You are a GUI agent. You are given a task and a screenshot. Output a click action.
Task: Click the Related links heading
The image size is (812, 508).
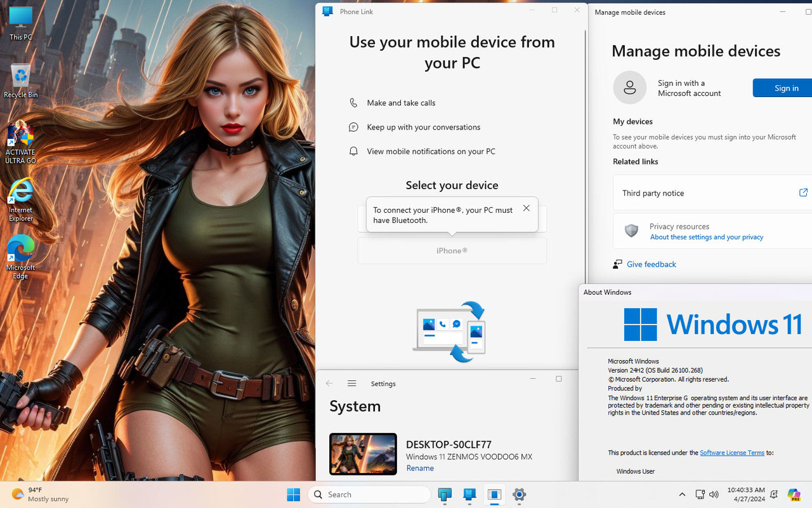pos(635,161)
